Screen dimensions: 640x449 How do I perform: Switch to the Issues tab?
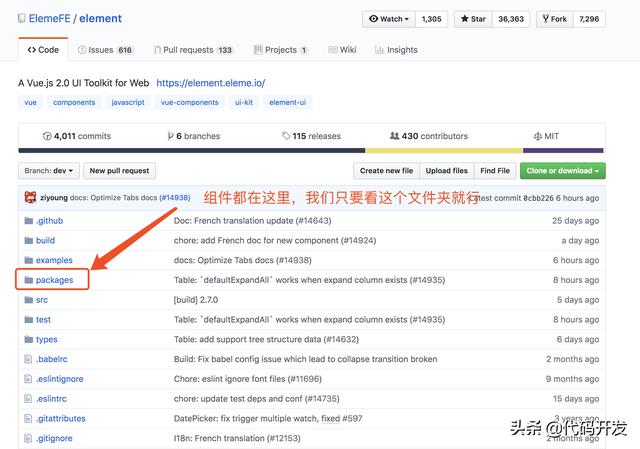[105, 50]
